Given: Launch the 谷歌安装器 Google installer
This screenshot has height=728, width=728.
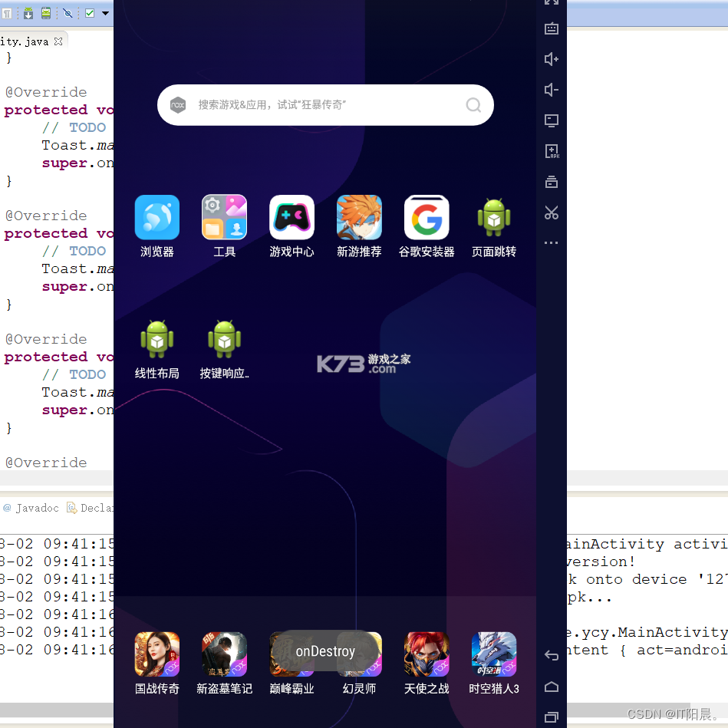Looking at the screenshot, I should pyautogui.click(x=427, y=226).
